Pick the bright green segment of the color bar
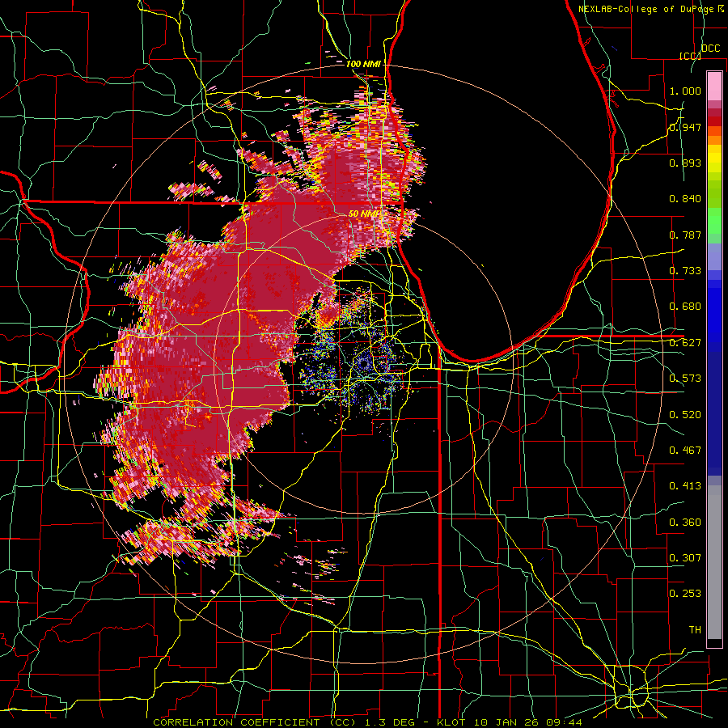 click(x=714, y=221)
